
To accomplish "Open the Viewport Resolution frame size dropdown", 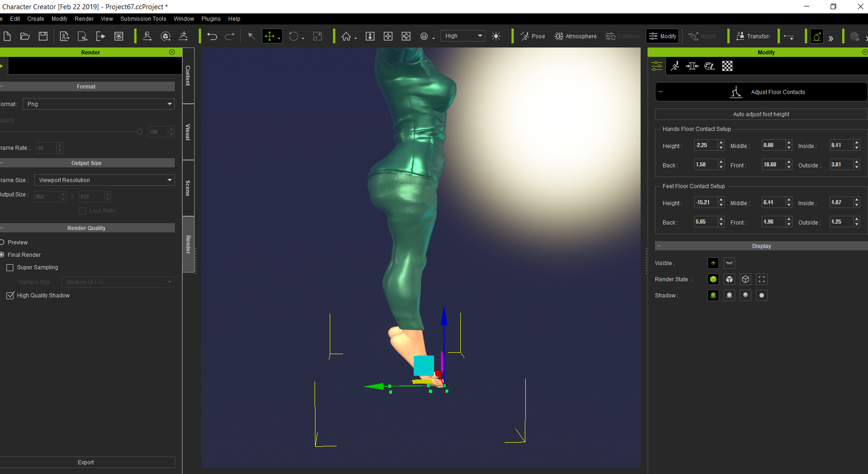I will [x=104, y=180].
